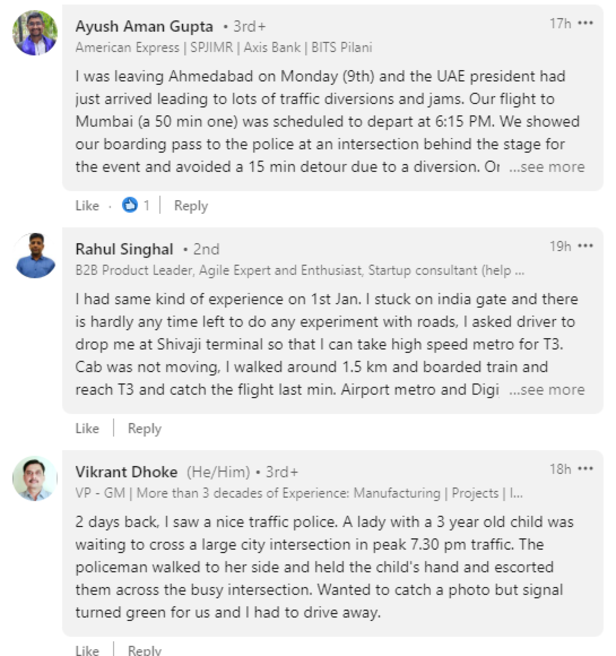Open Ayush Aman Gupta's profile picture
Viewport: 616px width, 656px height.
click(35, 33)
